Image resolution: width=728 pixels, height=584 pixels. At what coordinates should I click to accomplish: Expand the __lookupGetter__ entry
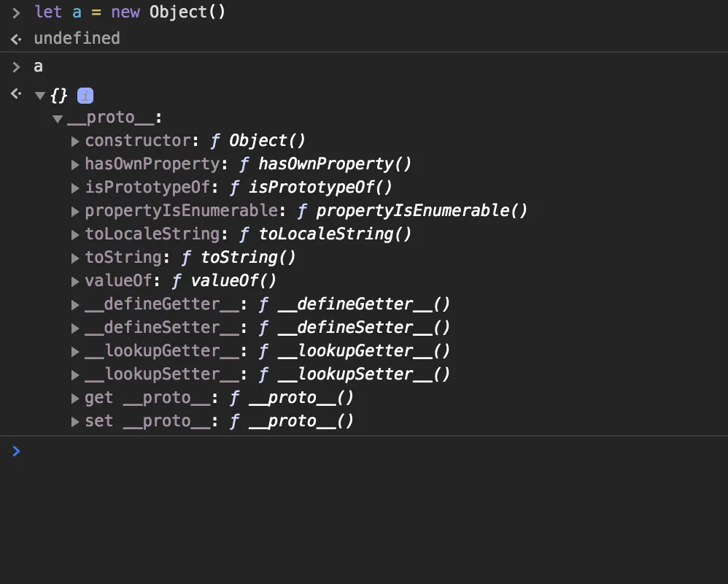76,352
